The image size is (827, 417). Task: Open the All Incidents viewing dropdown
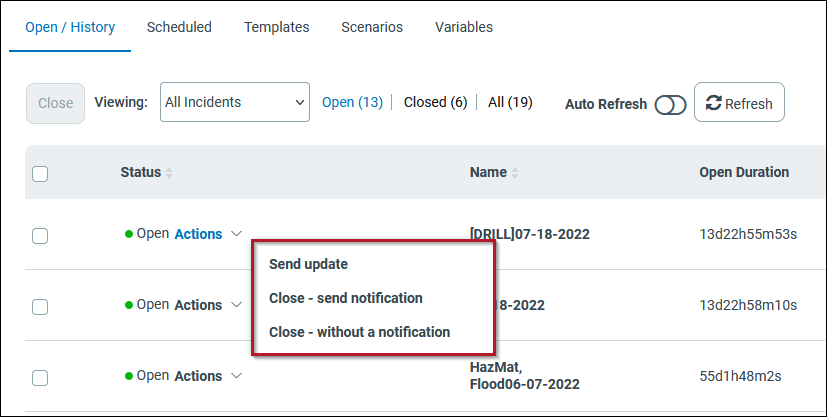pos(235,102)
